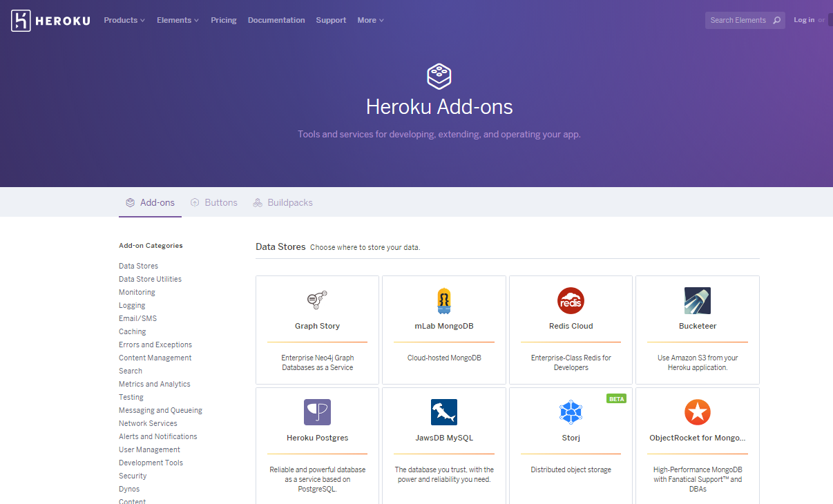The height and width of the screenshot is (504, 833).
Task: Click the mLab MongoDB logo icon
Action: click(444, 301)
